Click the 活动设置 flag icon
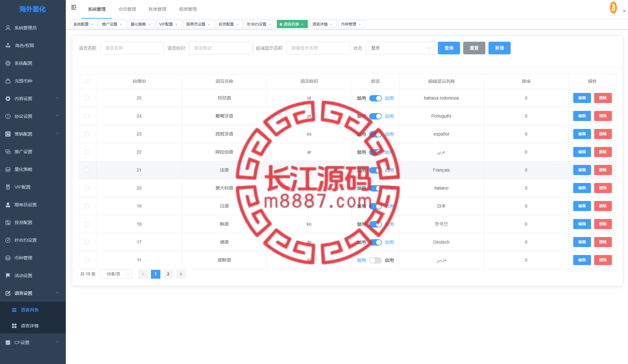The height and width of the screenshot is (364, 628). (x=8, y=276)
